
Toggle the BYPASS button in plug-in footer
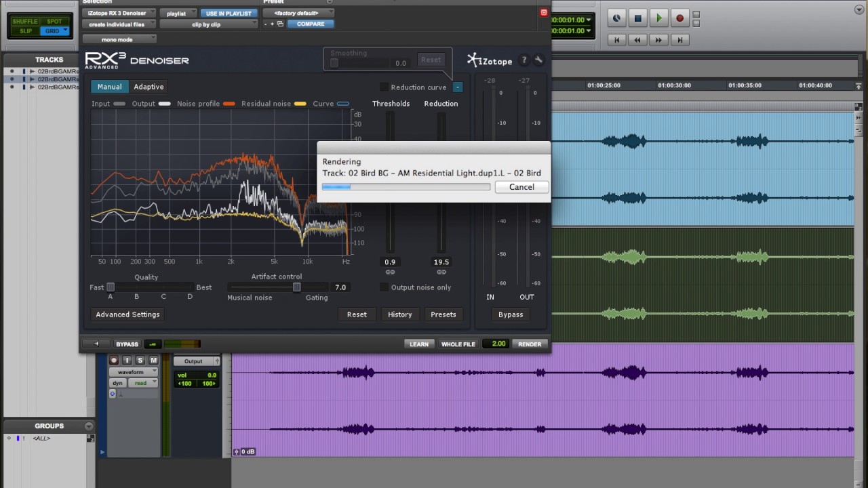pyautogui.click(x=127, y=344)
